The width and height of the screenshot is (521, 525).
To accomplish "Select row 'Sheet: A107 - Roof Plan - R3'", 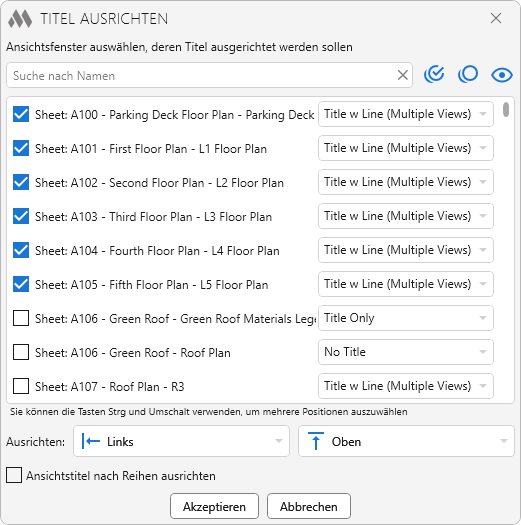I will pyautogui.click(x=109, y=387).
